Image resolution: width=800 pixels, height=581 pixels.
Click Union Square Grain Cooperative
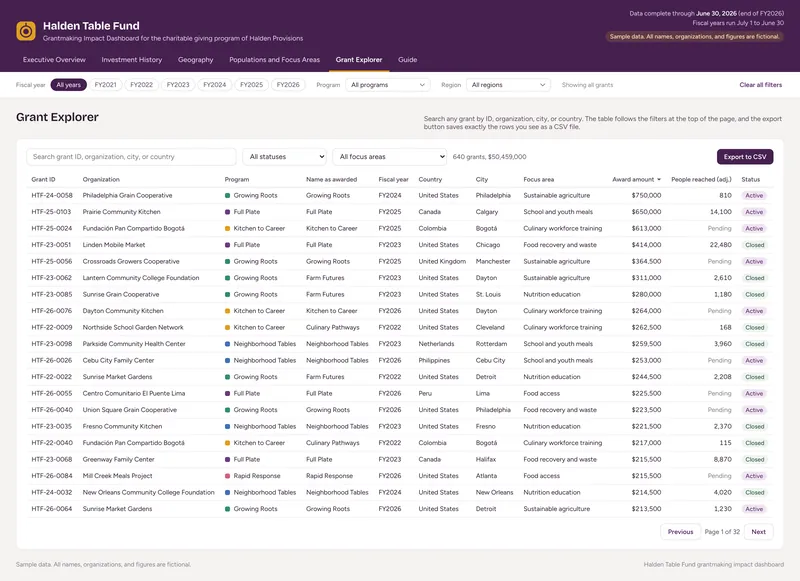click(x=130, y=410)
